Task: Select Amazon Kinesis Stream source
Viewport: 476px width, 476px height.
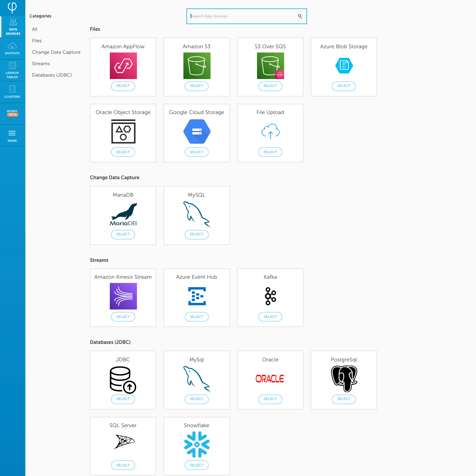Action: (x=123, y=317)
